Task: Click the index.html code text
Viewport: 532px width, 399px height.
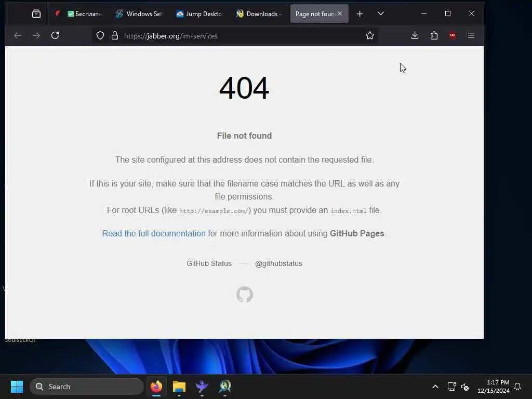Action: [x=349, y=211]
